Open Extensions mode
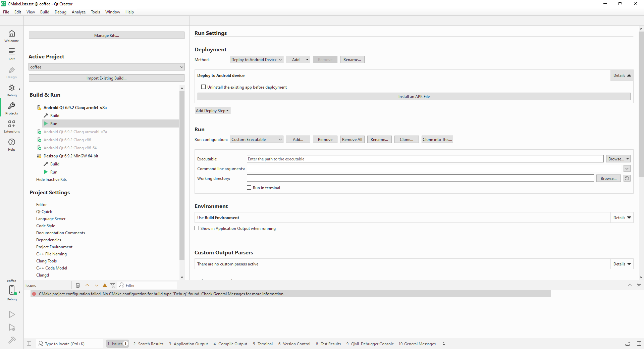The image size is (644, 349). click(x=12, y=127)
